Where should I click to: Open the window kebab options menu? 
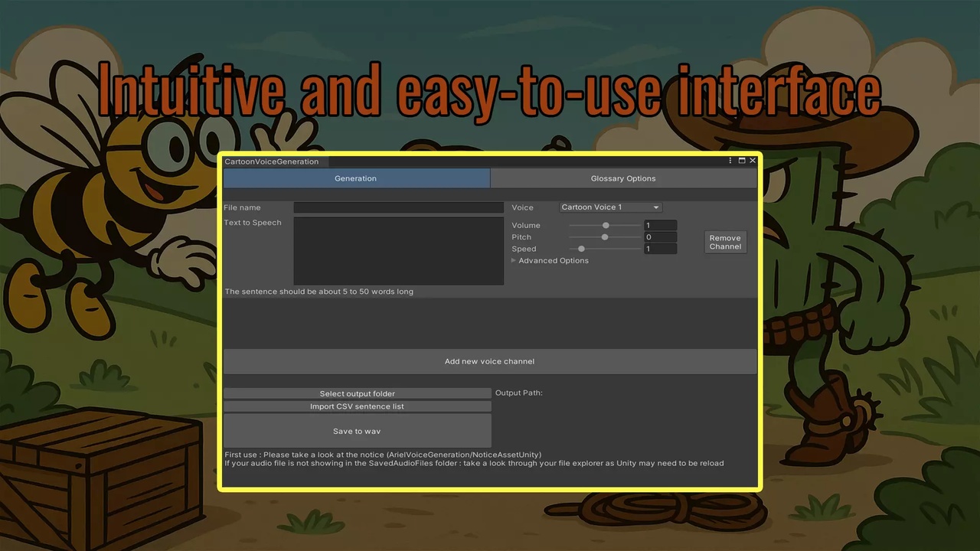pyautogui.click(x=731, y=161)
